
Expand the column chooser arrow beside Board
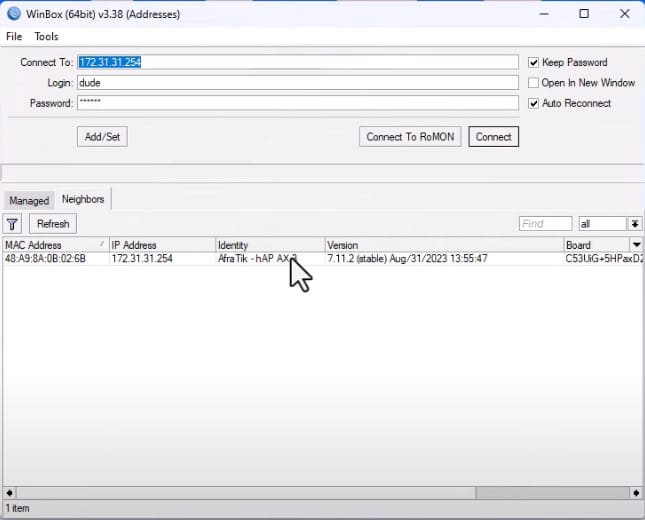pyautogui.click(x=636, y=245)
